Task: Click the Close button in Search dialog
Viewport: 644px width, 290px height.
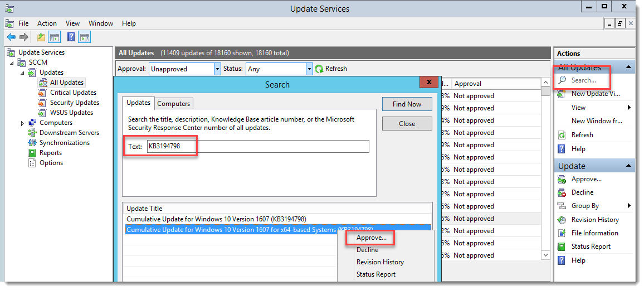Action: (x=407, y=124)
